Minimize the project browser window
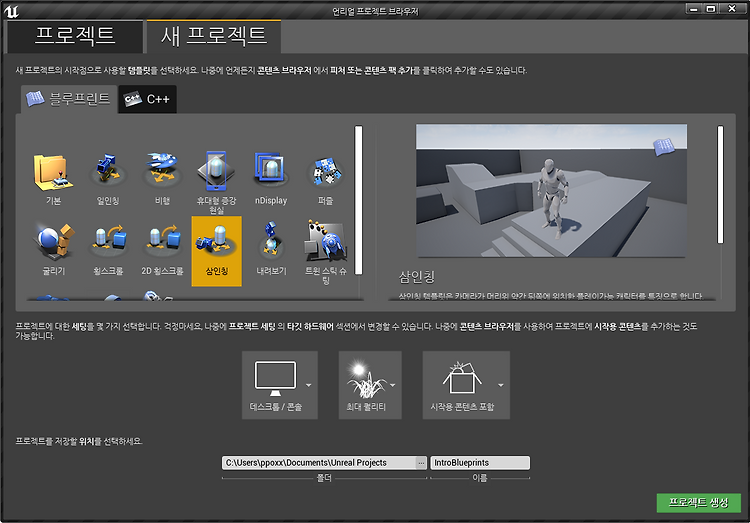Image resolution: width=750 pixels, height=523 pixels. pyautogui.click(x=694, y=9)
